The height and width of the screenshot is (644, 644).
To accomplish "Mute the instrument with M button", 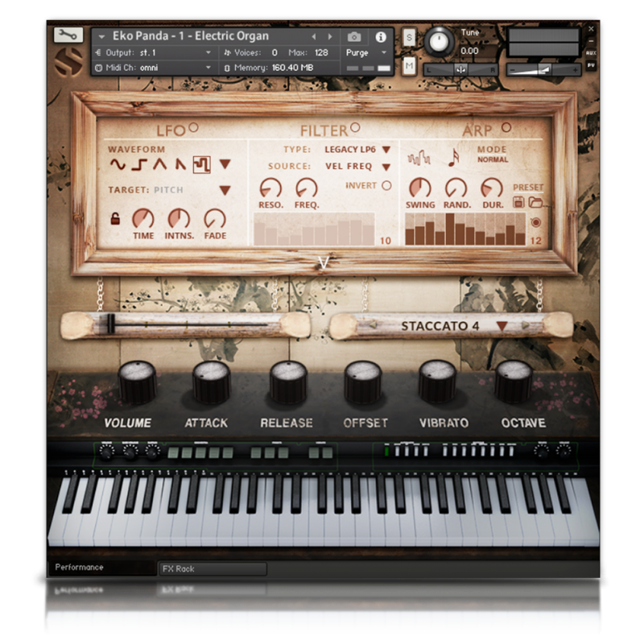I will (x=409, y=64).
